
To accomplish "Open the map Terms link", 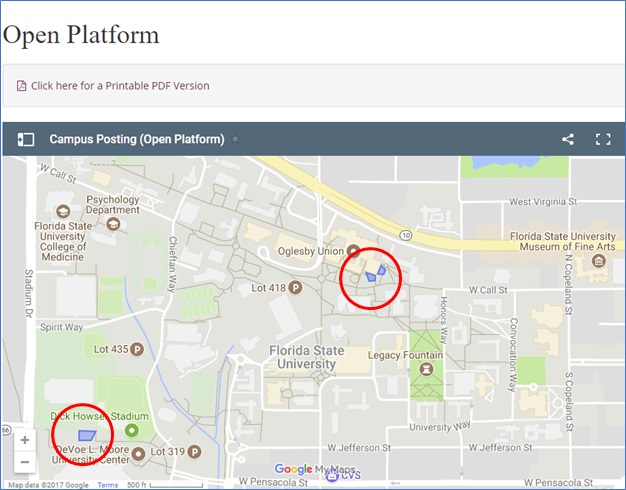I will pyautogui.click(x=107, y=485).
